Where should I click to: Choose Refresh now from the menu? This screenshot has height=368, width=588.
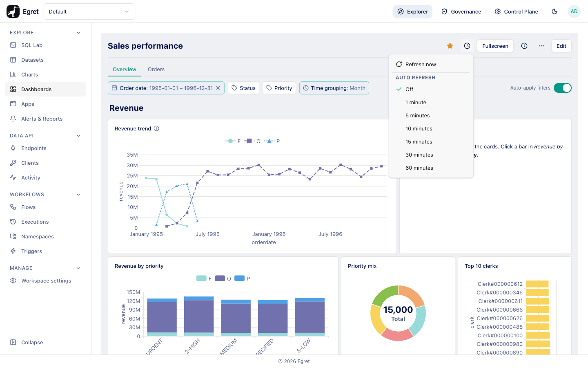[x=431, y=64]
